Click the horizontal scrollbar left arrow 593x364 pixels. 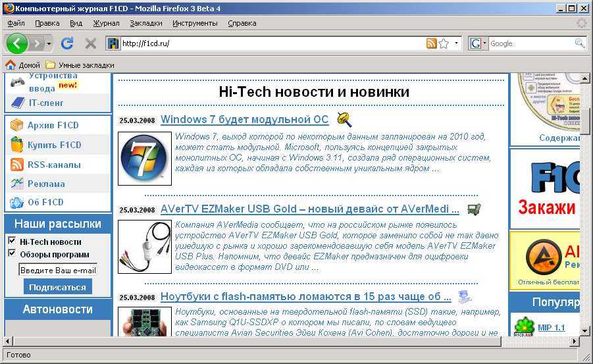(x=7, y=342)
